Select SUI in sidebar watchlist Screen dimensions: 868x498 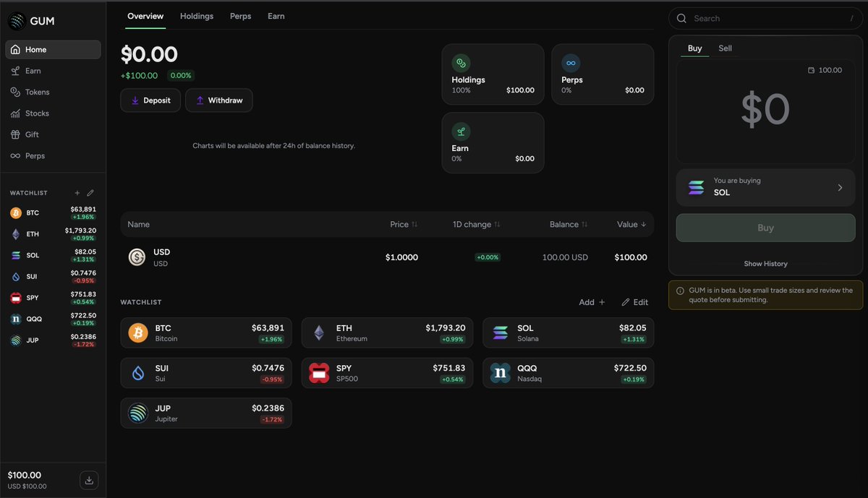coord(53,276)
